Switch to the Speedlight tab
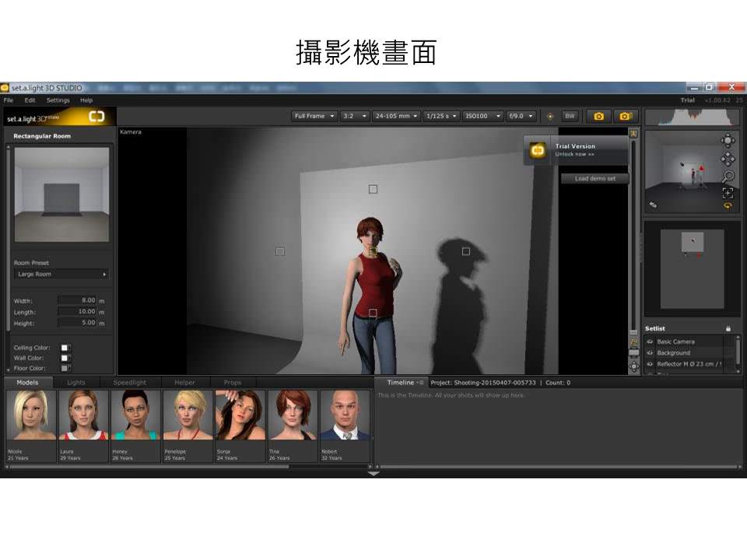 [129, 383]
